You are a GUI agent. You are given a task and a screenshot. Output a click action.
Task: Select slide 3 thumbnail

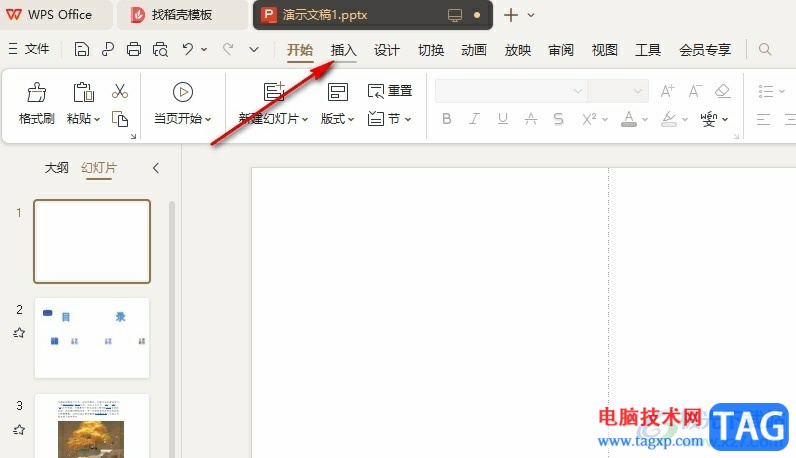[x=92, y=426]
